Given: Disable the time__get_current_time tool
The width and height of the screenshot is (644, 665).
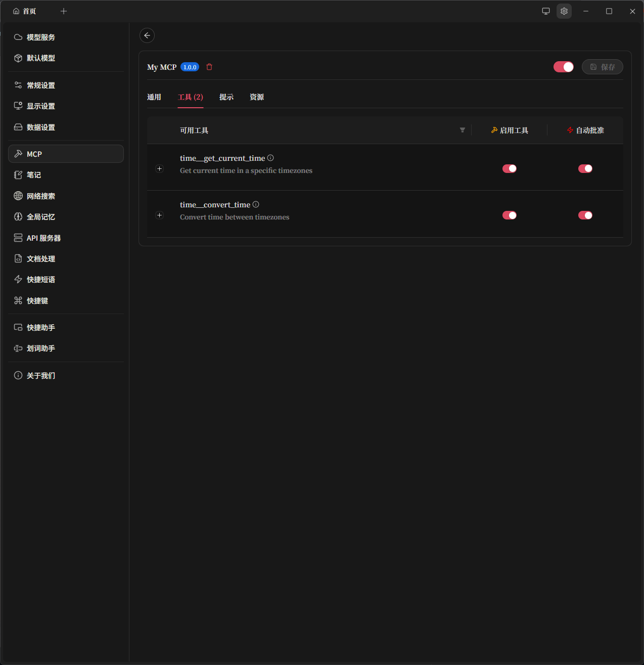Looking at the screenshot, I should click(x=509, y=168).
